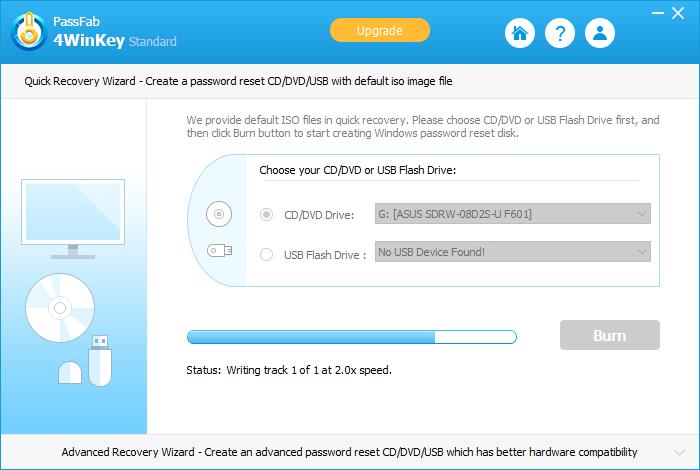Select the USB Flash Drive radio button
The image size is (700, 470).
tap(267, 254)
